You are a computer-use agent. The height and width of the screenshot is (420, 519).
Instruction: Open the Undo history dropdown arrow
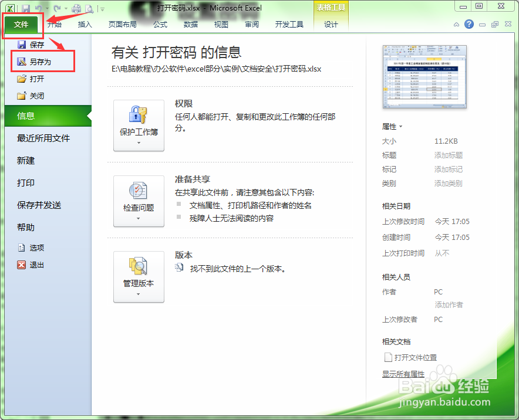(x=47, y=8)
